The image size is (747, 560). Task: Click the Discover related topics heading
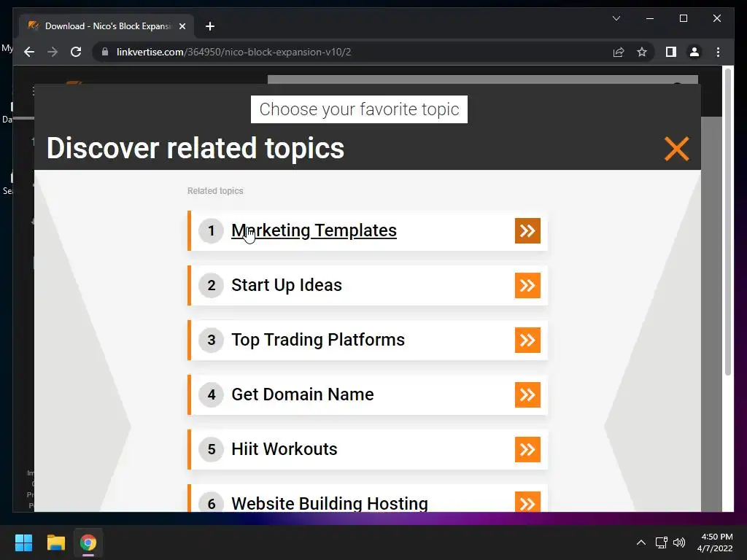pyautogui.click(x=196, y=148)
